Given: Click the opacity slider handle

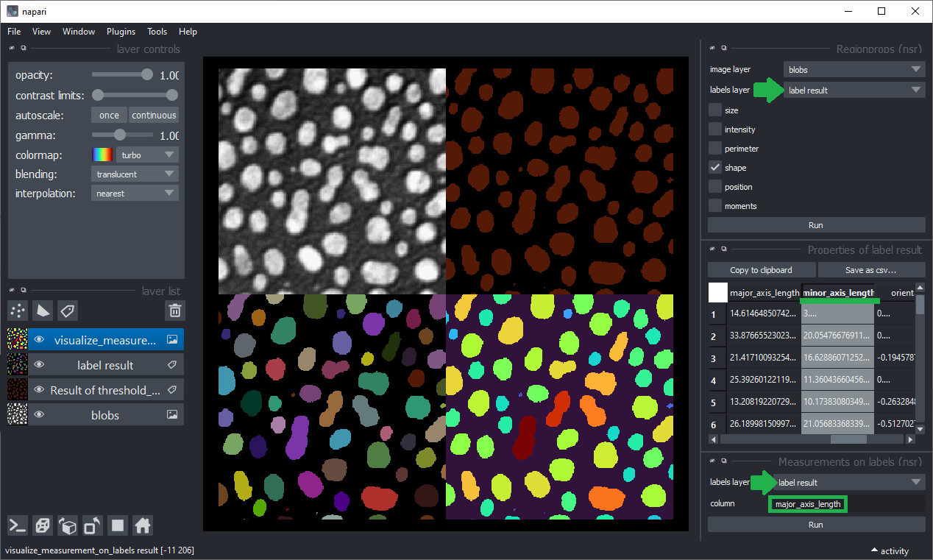Looking at the screenshot, I should tap(147, 74).
